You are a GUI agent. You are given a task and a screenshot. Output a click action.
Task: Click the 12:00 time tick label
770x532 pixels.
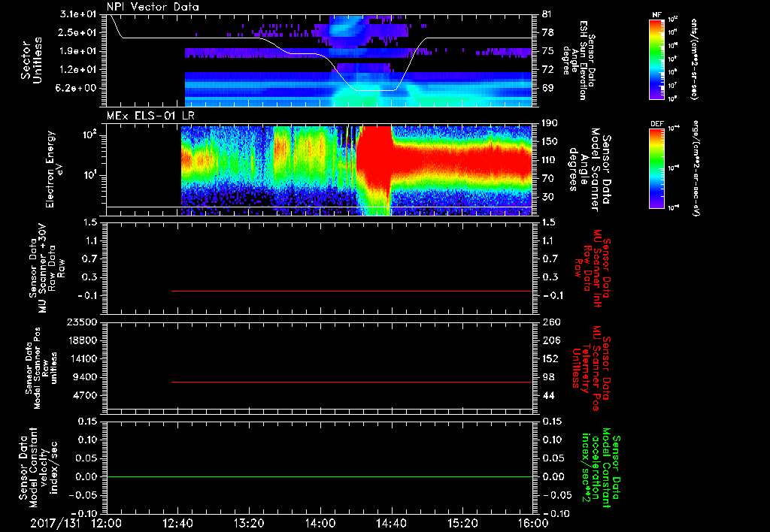pos(107,523)
